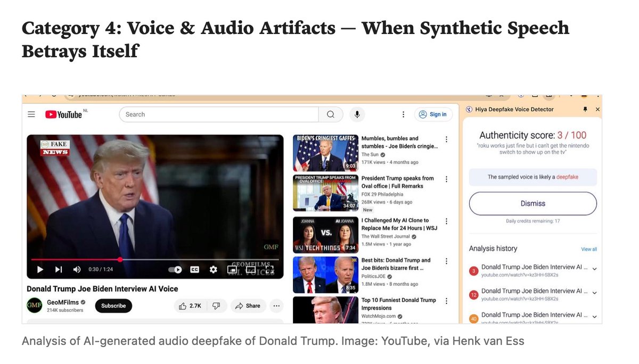Pin the Hiya Deepfake Voice Detector panel
This screenshot has width=639, height=364.
click(x=585, y=109)
